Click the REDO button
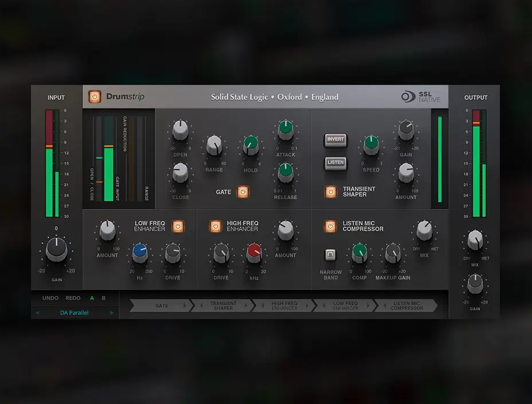Image resolution: width=532 pixels, height=404 pixels. coord(72,298)
